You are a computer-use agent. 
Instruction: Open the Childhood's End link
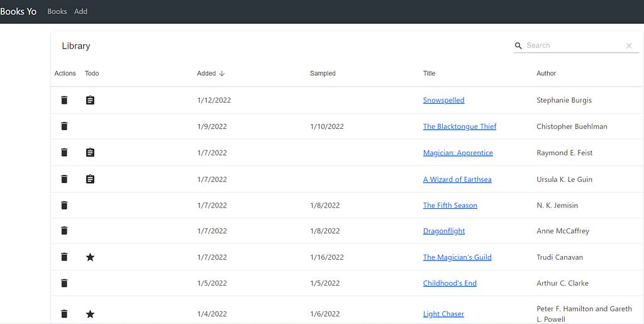pos(450,283)
